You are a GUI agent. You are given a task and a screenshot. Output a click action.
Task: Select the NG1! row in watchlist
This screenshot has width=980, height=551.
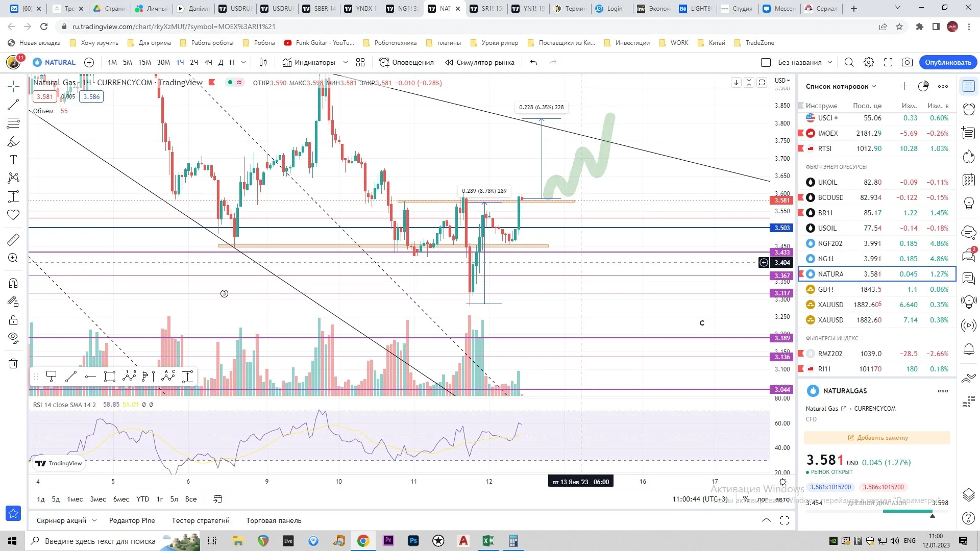pos(876,259)
